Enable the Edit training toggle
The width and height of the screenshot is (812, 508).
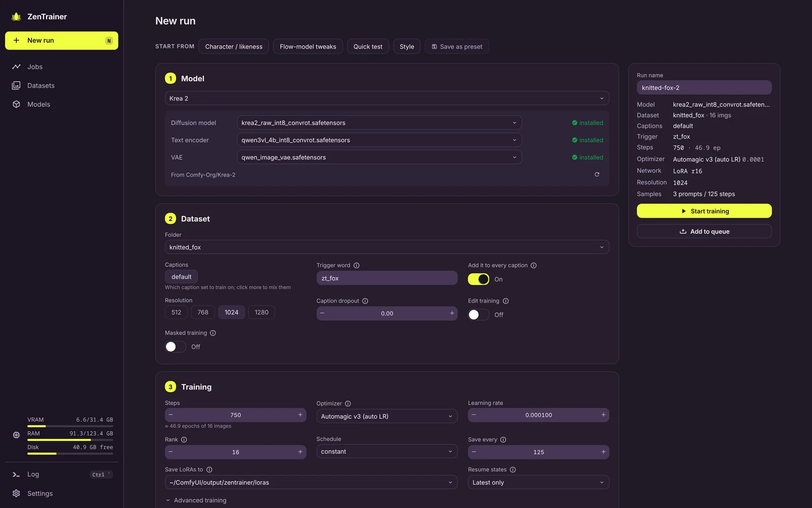coord(479,314)
